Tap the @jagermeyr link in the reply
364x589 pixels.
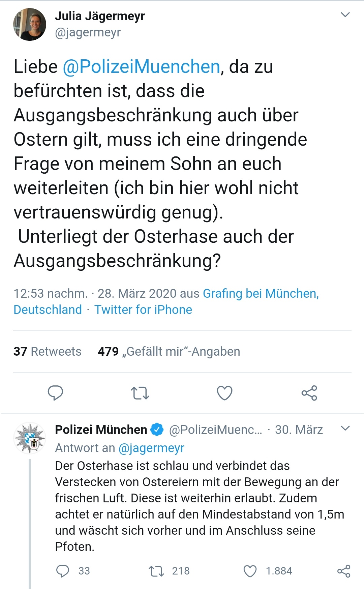[151, 448]
